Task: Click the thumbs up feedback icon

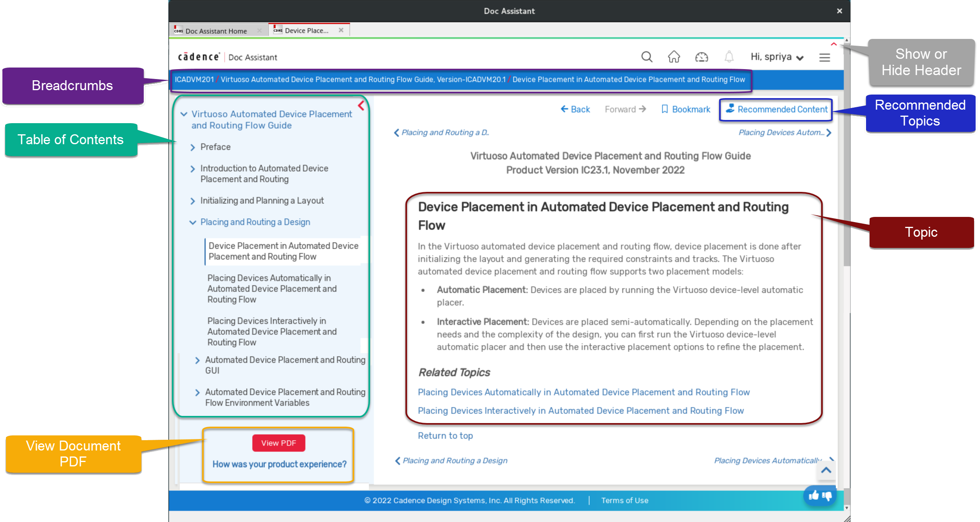Action: tap(814, 495)
